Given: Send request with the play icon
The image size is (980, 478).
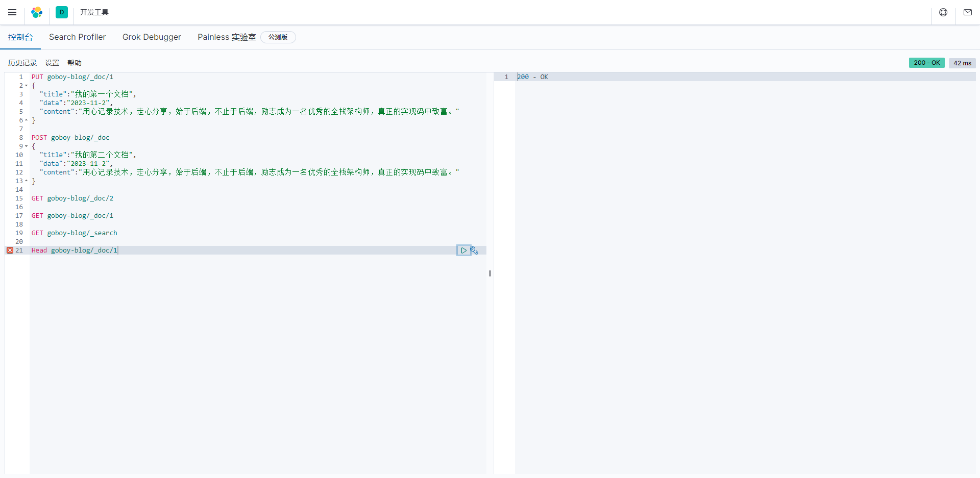Looking at the screenshot, I should [x=463, y=250].
